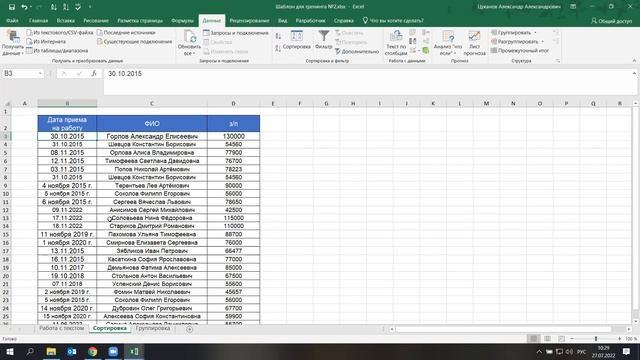Sort descending from Quick Access Toolbar

[x=66, y=7]
